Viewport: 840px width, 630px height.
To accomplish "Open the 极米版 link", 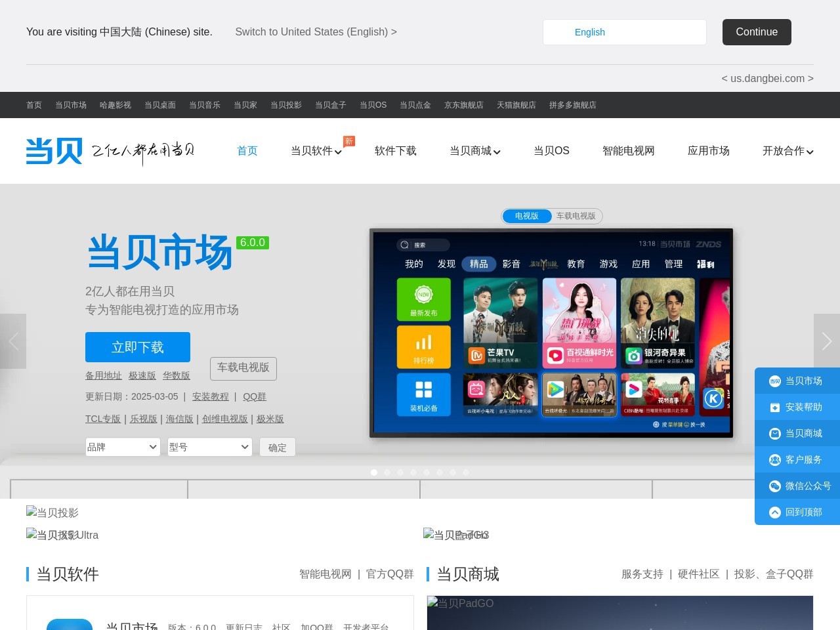I will click(270, 419).
